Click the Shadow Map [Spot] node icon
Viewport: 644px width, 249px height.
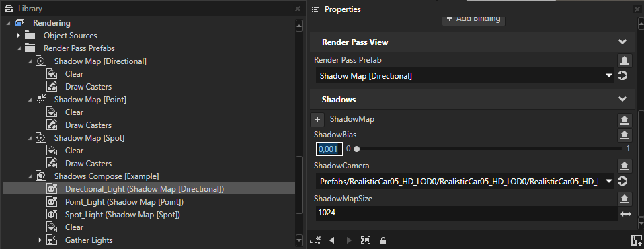point(40,138)
